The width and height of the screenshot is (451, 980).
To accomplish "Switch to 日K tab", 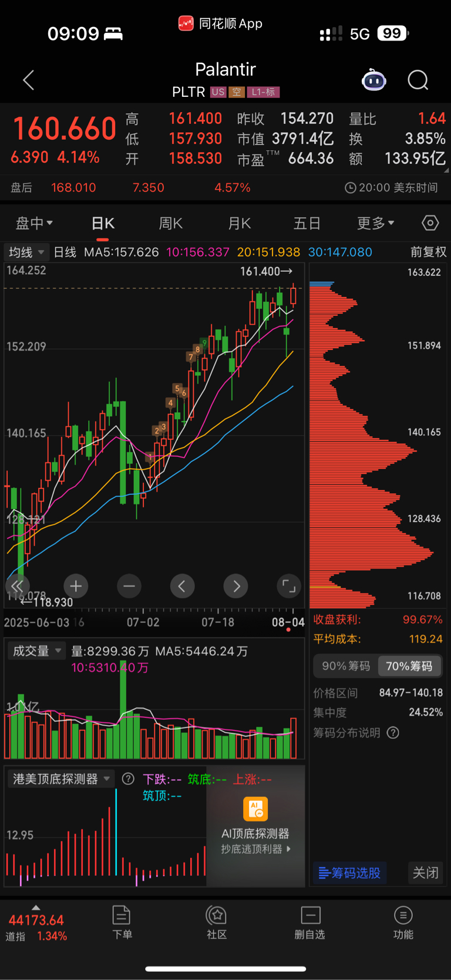I will 103,223.
